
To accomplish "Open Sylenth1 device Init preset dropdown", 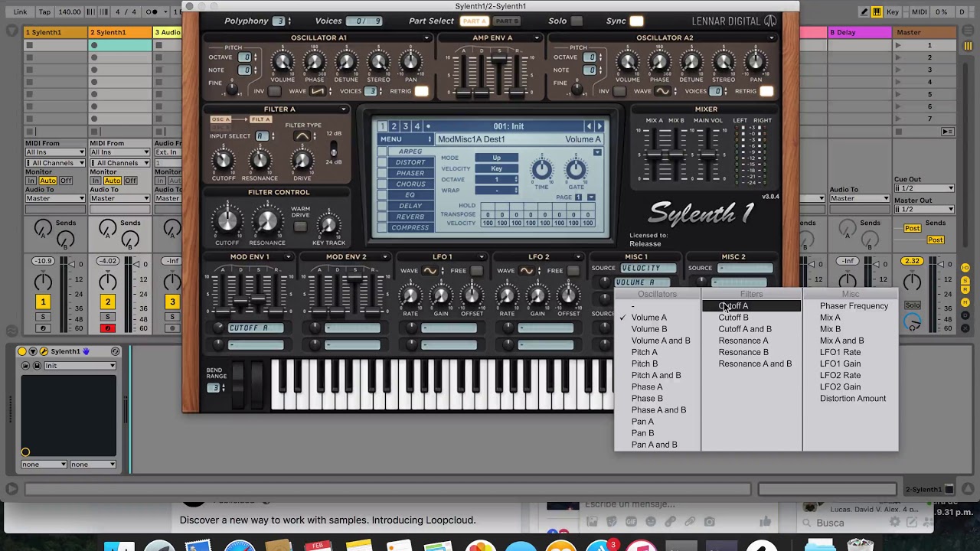I will click(80, 366).
